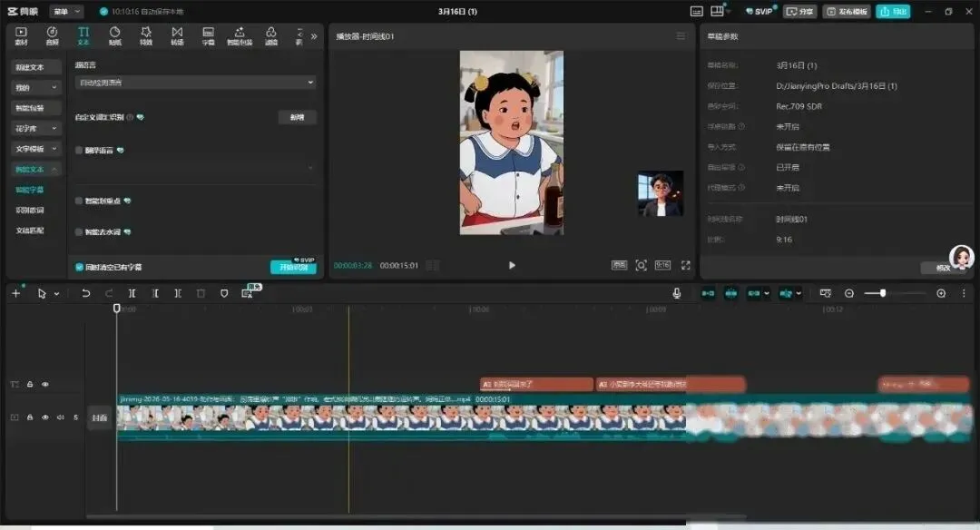The width and height of the screenshot is (980, 530).
Task: Open the 音频 audio panel icon
Action: click(52, 35)
